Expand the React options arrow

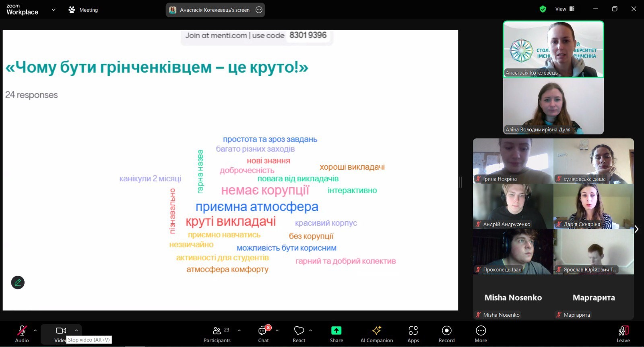tap(310, 330)
